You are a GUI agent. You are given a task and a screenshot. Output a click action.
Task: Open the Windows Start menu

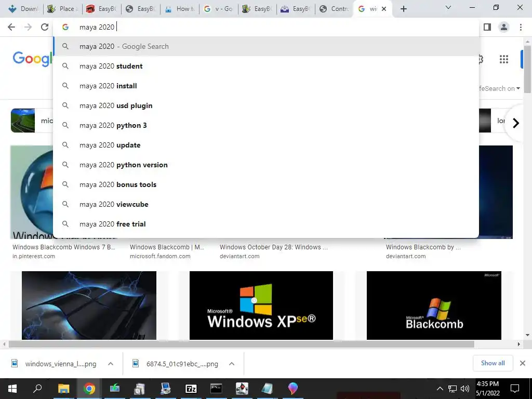12,389
